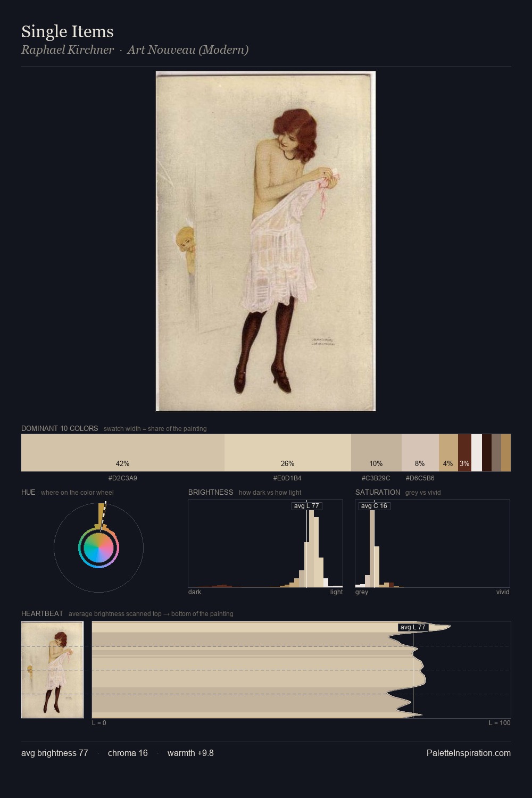Select the 10% swatch #C3B29C
Viewport: 532px width, 798px height.
tap(376, 453)
